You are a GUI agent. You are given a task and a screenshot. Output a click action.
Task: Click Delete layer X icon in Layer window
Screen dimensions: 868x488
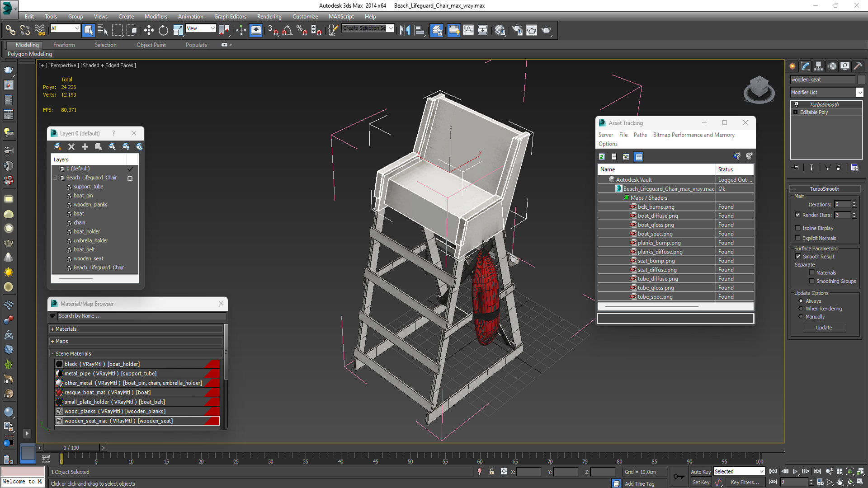coord(71,146)
